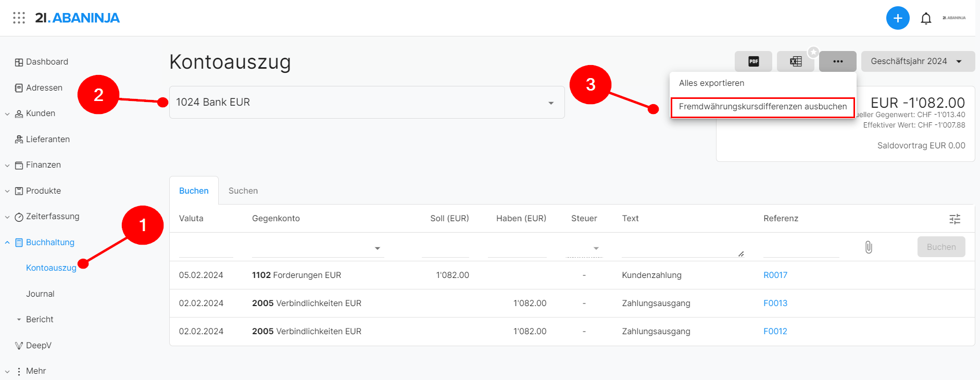
Task: Click the paperclip attachment icon
Action: point(868,247)
